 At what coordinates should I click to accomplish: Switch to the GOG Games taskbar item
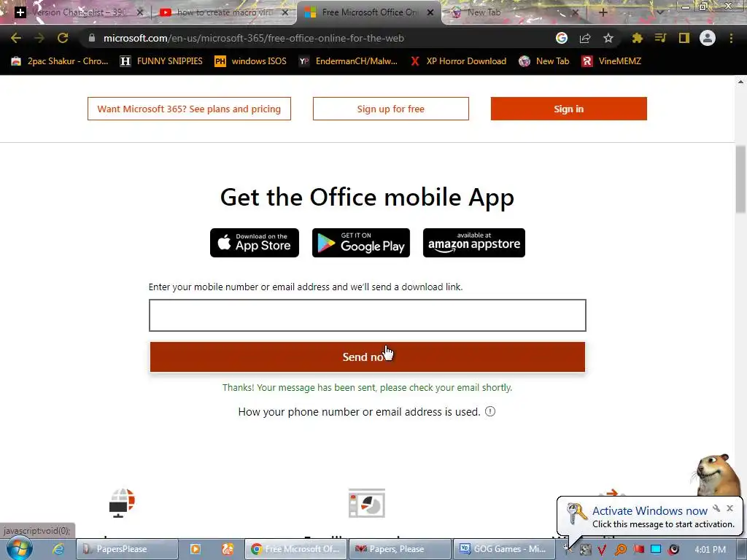coord(504,549)
